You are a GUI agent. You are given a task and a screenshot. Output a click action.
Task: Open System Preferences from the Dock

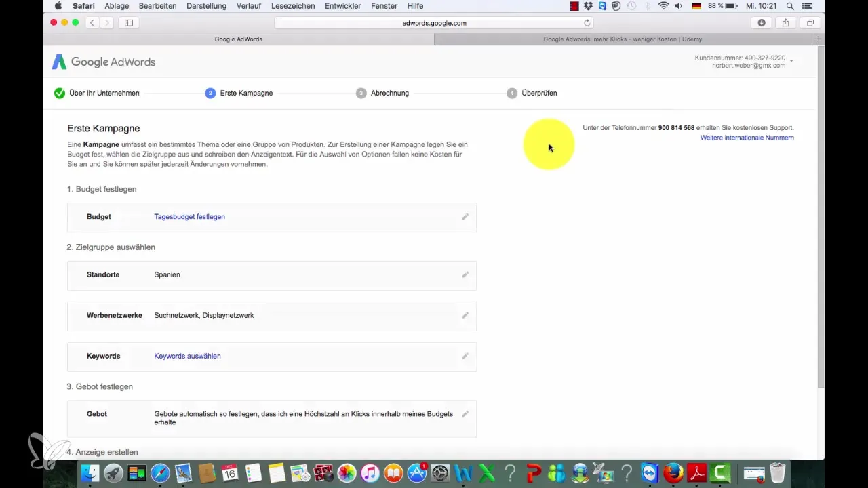click(x=440, y=472)
